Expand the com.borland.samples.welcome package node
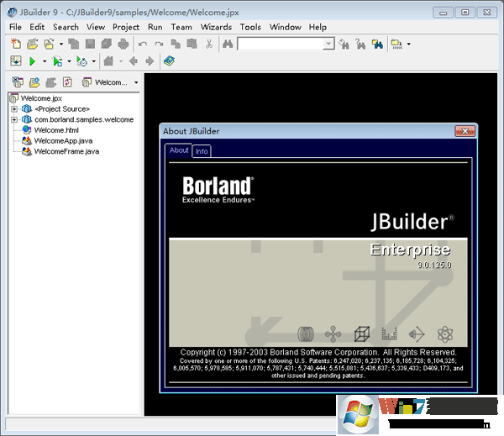The image size is (504, 436). [14, 120]
